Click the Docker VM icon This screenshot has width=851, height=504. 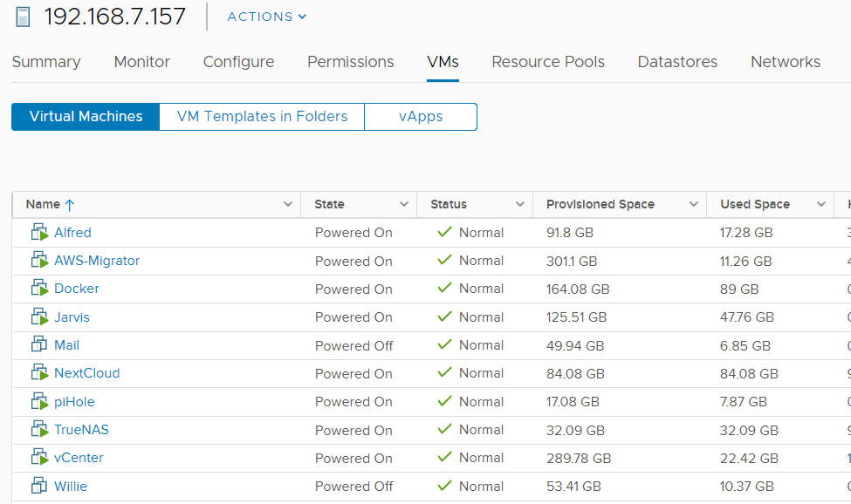(x=39, y=289)
